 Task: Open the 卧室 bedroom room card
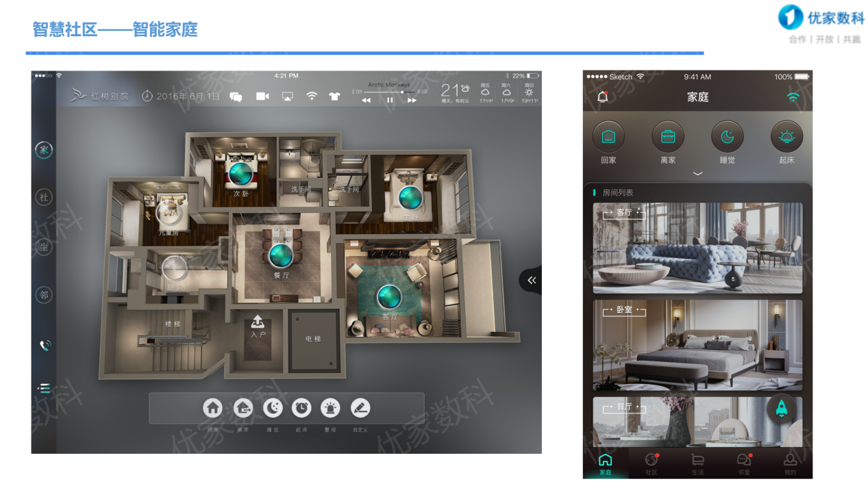point(697,345)
